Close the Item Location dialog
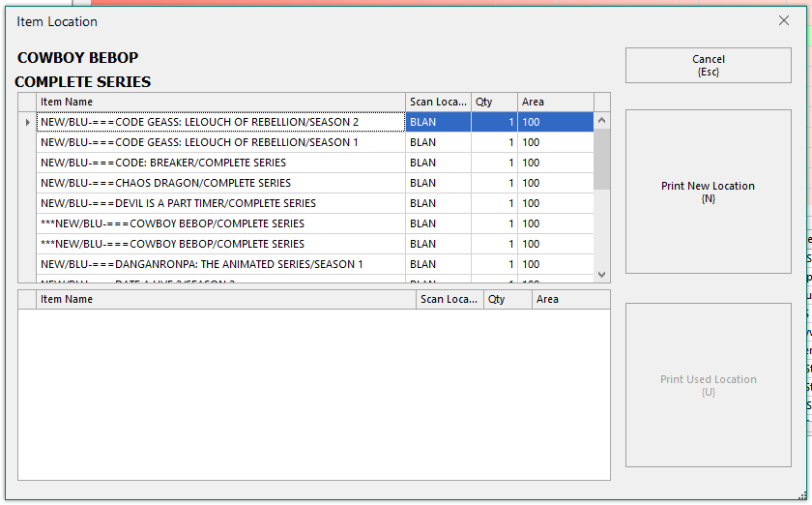Image resolution: width=812 pixels, height=505 pixels. [784, 20]
